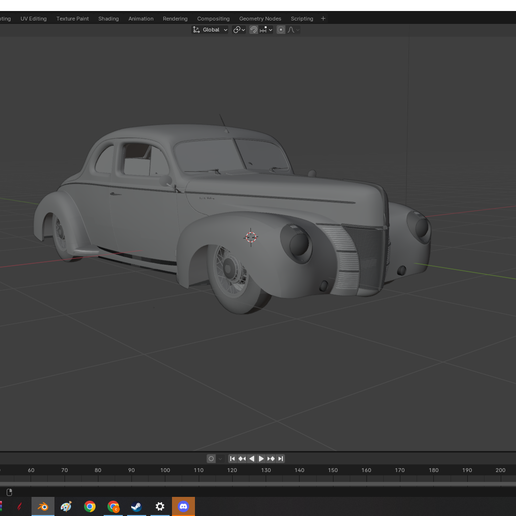Open the Geometry Nodes workspace tab

260,19
